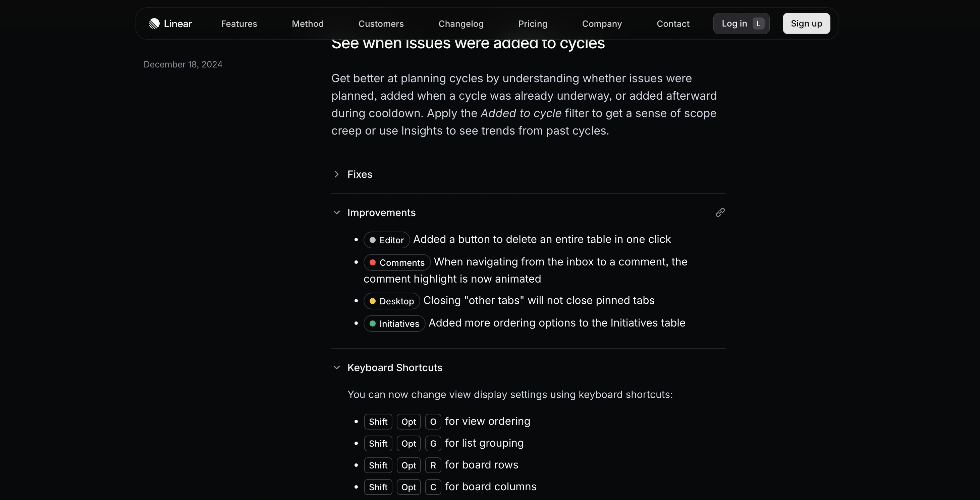Image resolution: width=980 pixels, height=500 pixels.
Task: Click the L shortcut badge in Log in
Action: [x=758, y=23]
